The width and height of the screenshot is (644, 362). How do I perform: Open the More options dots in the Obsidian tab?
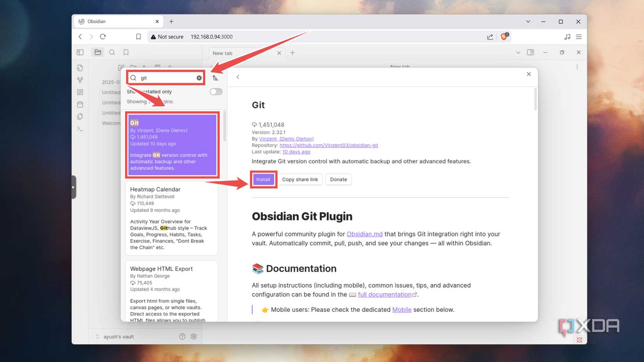[577, 67]
